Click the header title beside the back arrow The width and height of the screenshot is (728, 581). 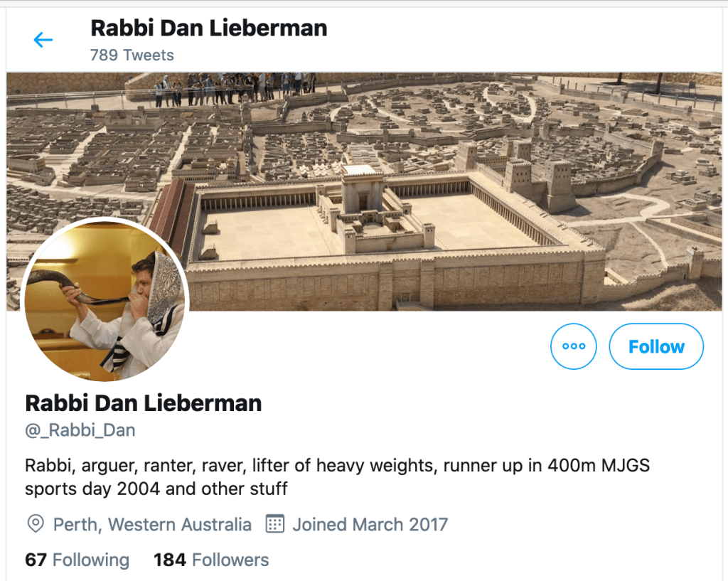pos(208,28)
